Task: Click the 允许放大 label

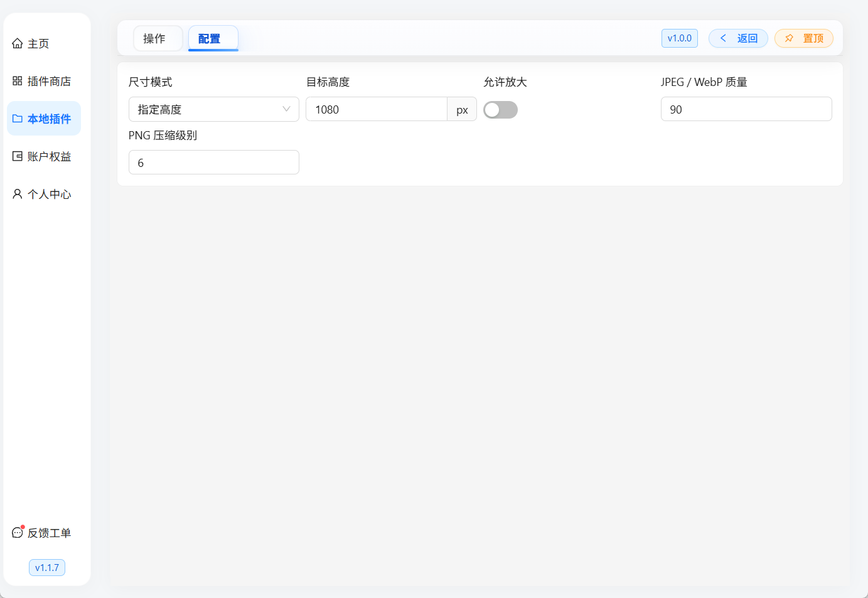Action: pyautogui.click(x=505, y=82)
